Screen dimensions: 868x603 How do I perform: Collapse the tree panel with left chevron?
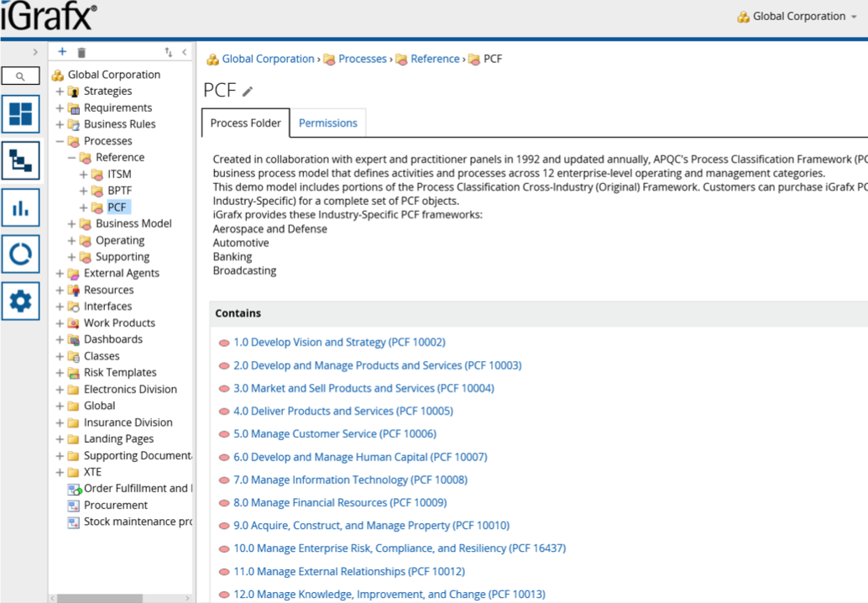[185, 52]
